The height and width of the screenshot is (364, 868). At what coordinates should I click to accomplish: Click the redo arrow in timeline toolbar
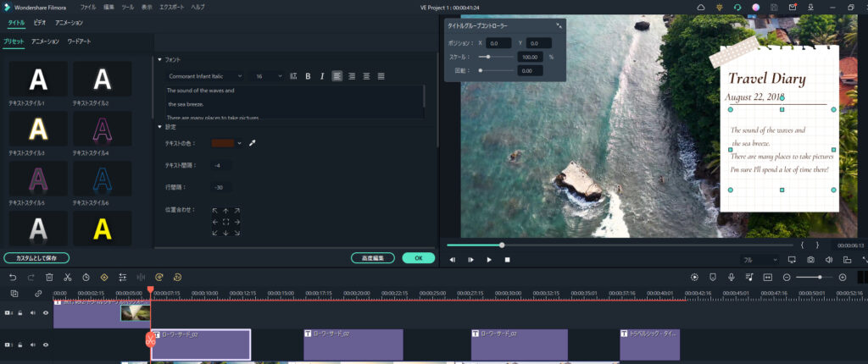pyautogui.click(x=31, y=277)
